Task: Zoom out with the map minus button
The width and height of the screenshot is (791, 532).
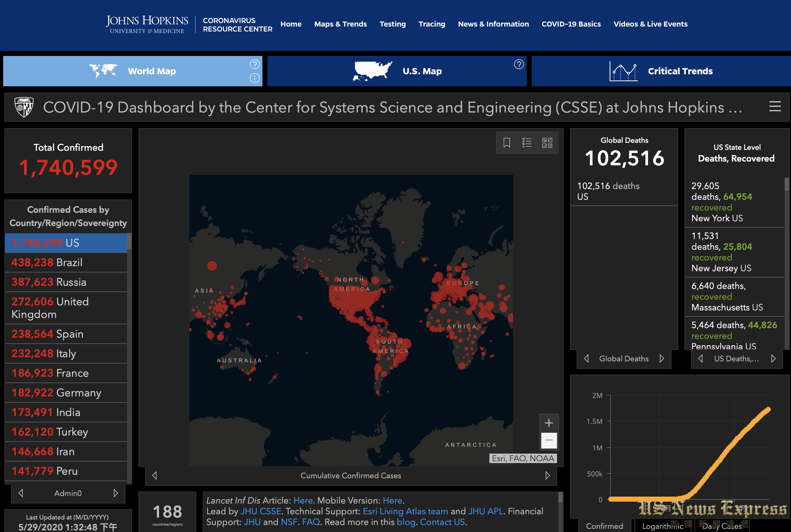Action: pyautogui.click(x=549, y=440)
